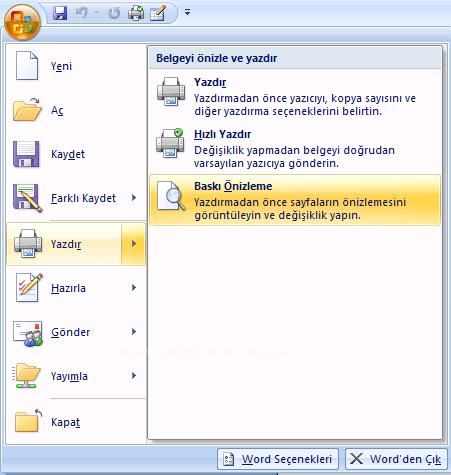This screenshot has height=475, width=451.
Task: Expand the Hazırla submenu arrow
Action: [x=134, y=288]
